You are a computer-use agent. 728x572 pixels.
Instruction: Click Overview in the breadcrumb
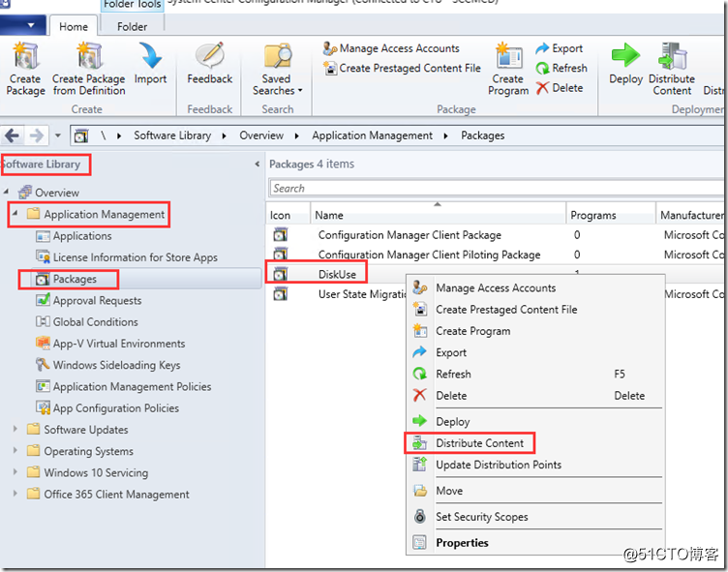pos(261,135)
